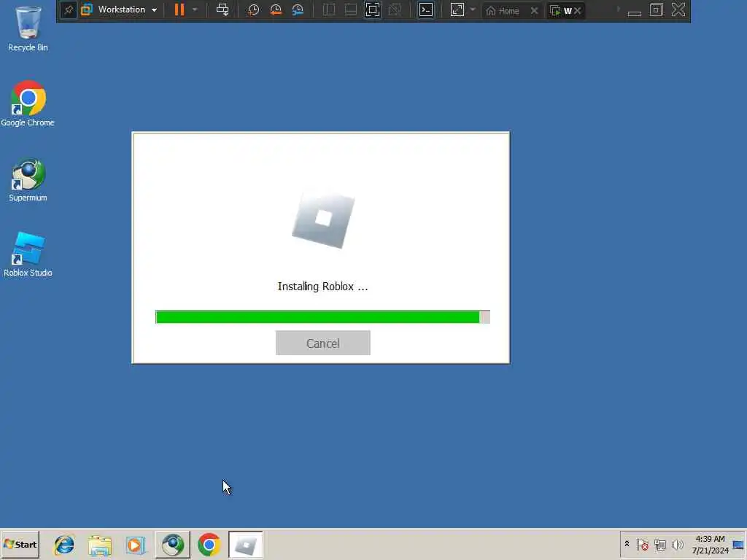
Task: Select the Roblox Studio desktop shortcut
Action: click(x=28, y=254)
